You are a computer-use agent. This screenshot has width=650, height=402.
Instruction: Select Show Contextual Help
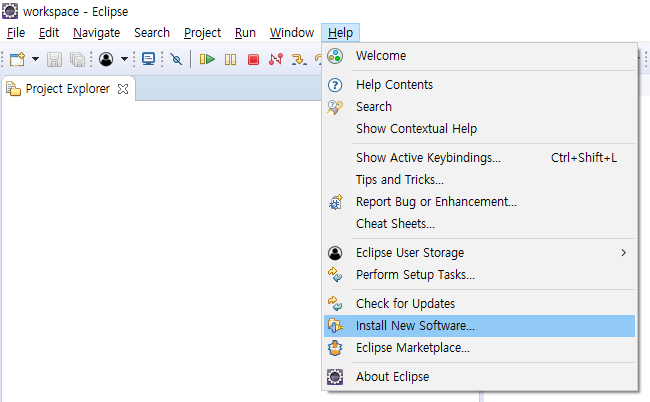coord(479,128)
